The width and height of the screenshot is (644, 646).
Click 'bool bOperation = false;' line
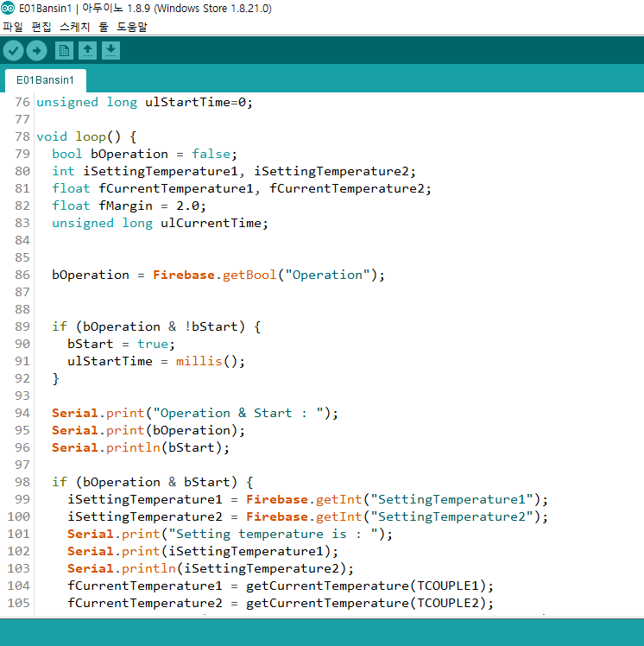144,154
